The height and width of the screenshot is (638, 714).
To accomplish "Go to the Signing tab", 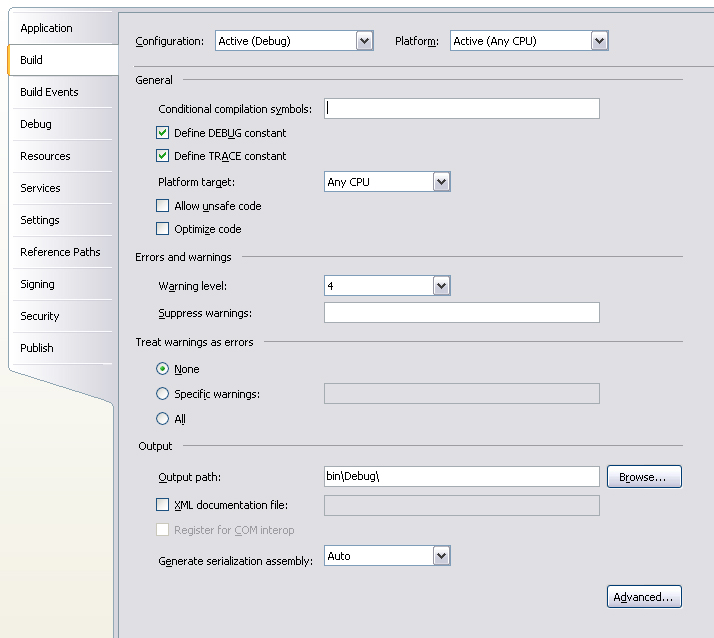I will (x=37, y=284).
